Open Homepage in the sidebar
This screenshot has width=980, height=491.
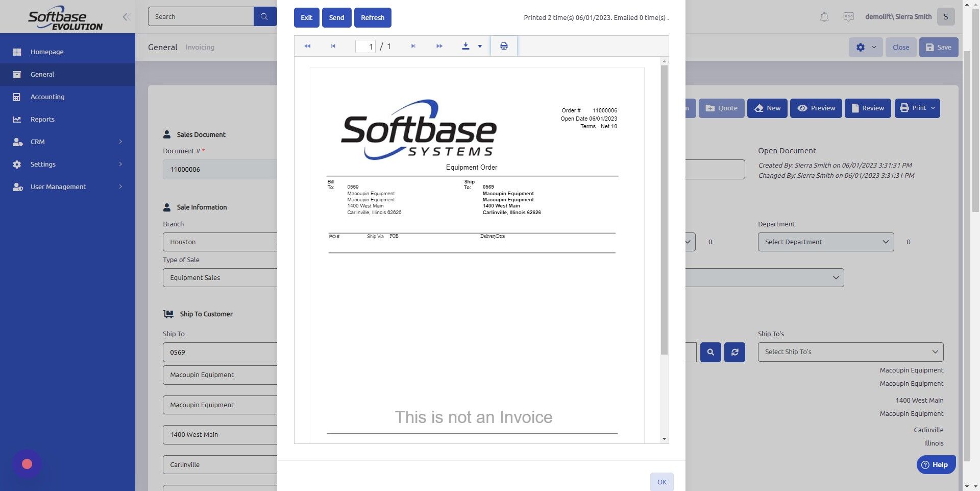67,52
